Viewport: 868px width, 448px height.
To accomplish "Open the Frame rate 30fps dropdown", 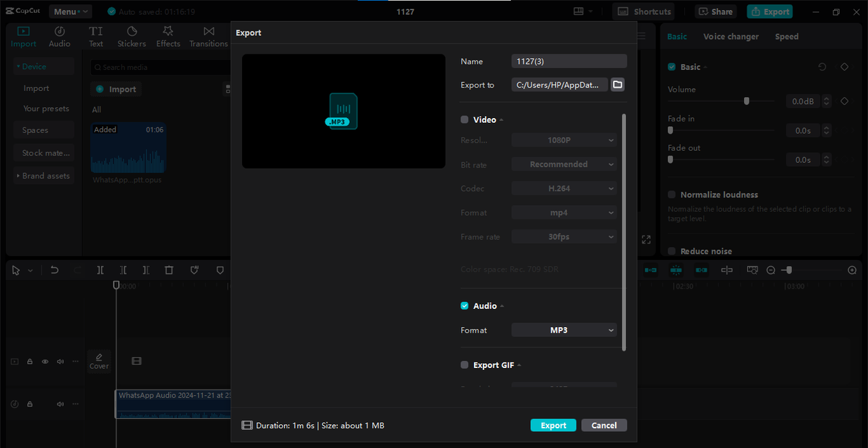I will point(564,237).
